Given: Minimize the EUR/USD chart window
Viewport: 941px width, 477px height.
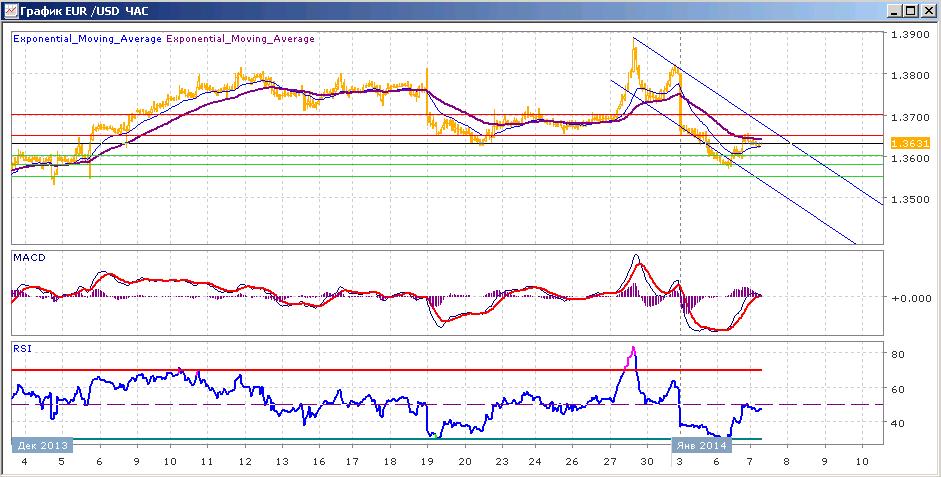Looking at the screenshot, I should click(x=895, y=11).
